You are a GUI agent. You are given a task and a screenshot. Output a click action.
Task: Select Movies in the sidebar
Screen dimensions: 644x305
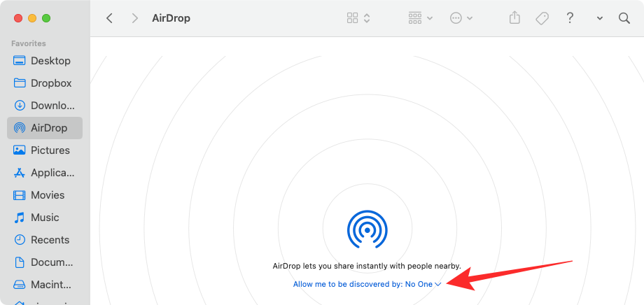(47, 195)
